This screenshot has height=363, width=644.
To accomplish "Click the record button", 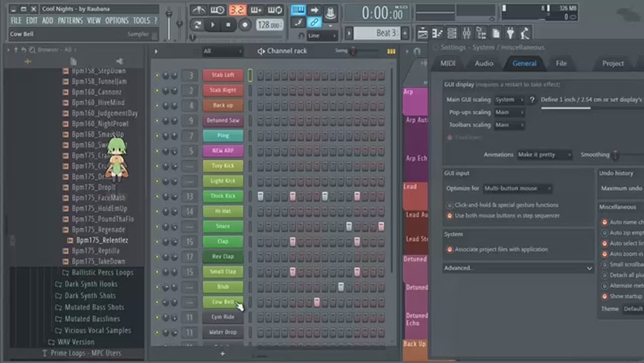I will tap(245, 25).
